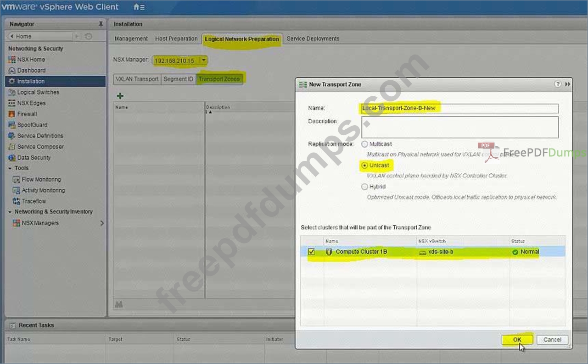Go to Logical Switches in the navigator
Screen dimensions: 588x364
(x=38, y=92)
